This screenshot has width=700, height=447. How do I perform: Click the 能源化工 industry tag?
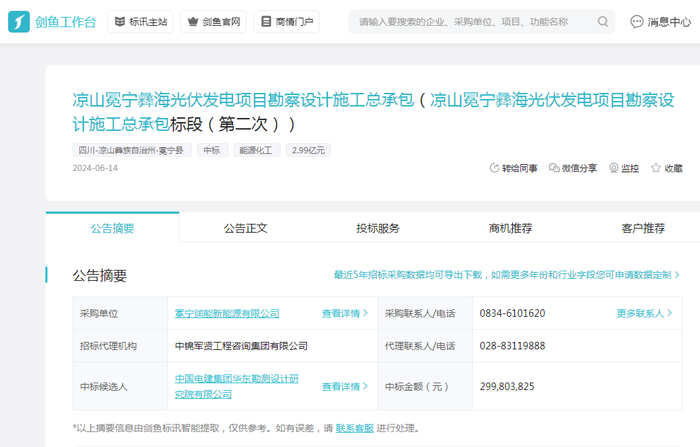coord(254,150)
